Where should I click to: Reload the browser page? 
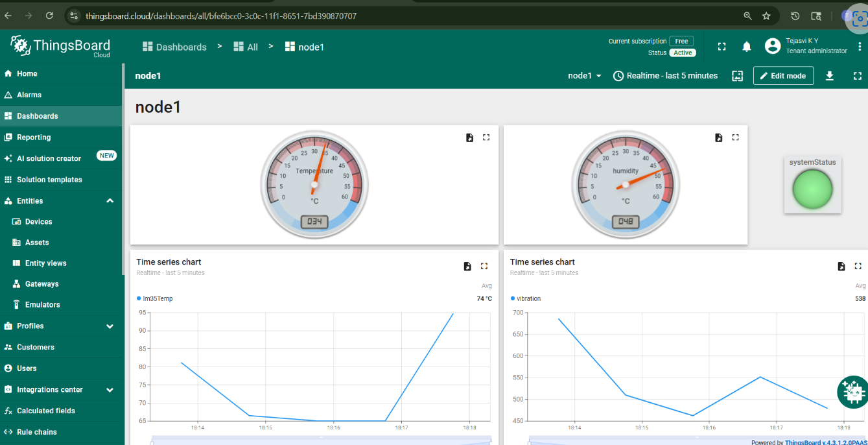tap(50, 16)
